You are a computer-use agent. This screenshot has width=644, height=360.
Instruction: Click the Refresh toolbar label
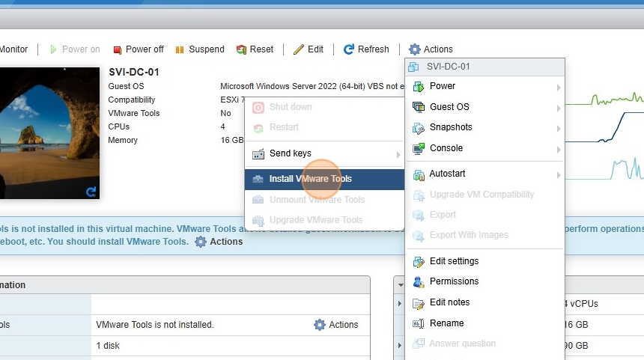[x=374, y=49]
